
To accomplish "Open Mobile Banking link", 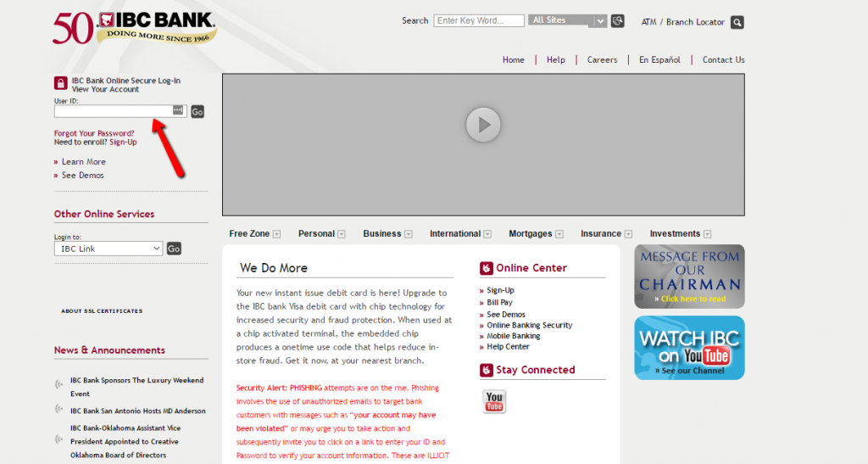I will (513, 336).
